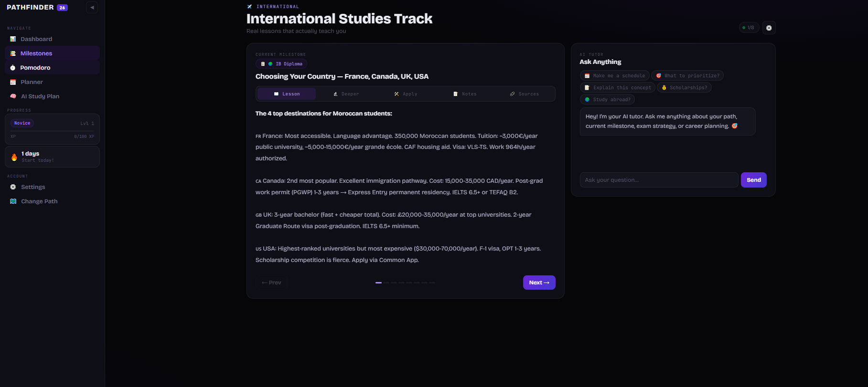Click the Change Path map icon
The image size is (868, 387).
click(13, 201)
